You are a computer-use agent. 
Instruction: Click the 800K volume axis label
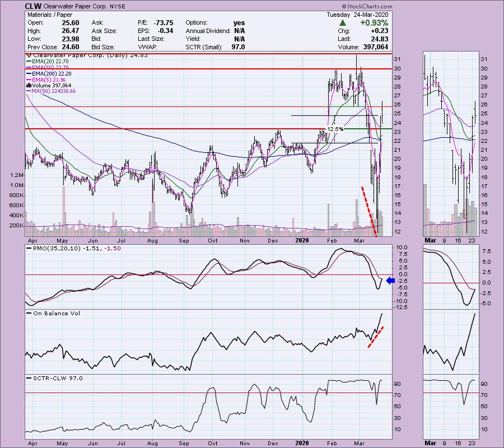coord(16,195)
